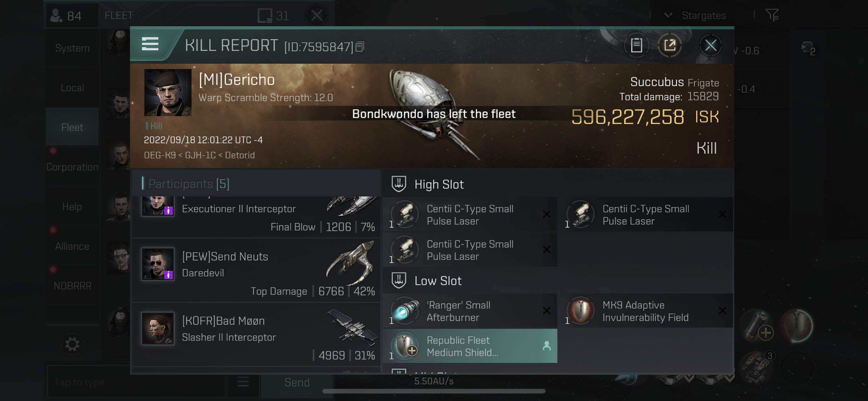The width and height of the screenshot is (868, 401).
Task: Close the fleet chat window
Action: [317, 15]
